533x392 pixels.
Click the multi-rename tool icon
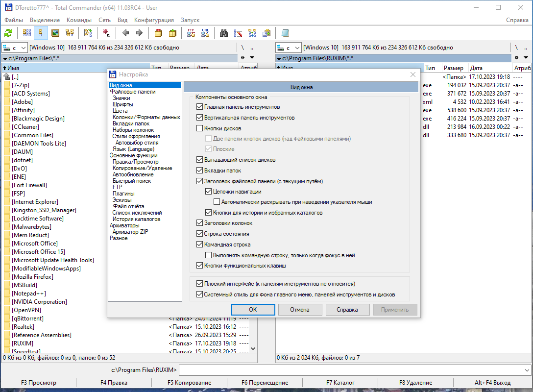238,33
